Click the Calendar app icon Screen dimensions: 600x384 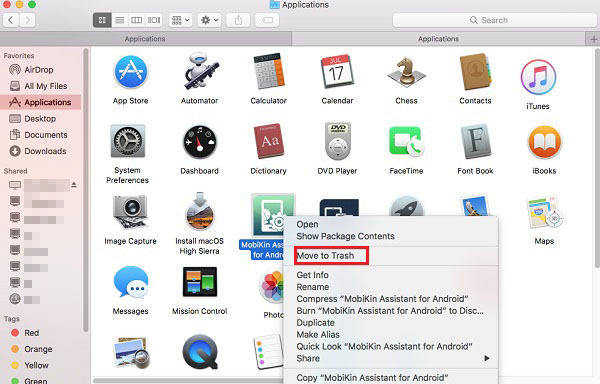[337, 72]
